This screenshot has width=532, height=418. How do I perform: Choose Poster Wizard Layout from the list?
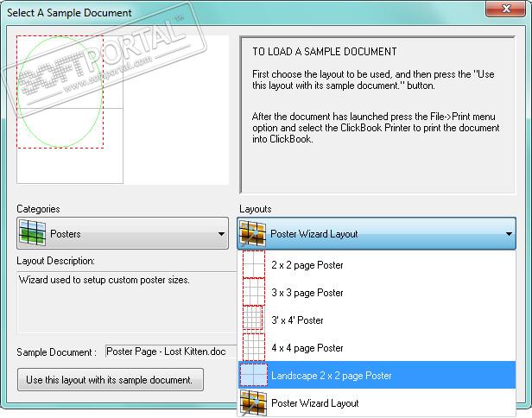click(377, 403)
